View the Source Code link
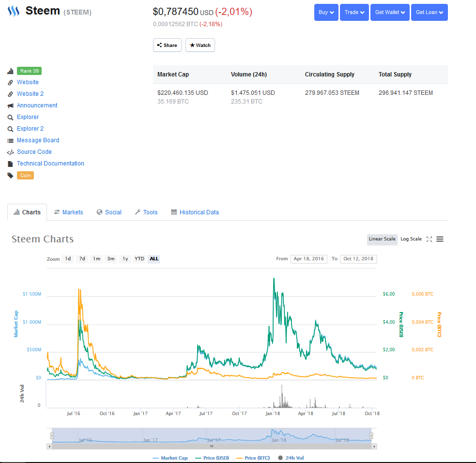This screenshot has width=476, height=463. (34, 151)
